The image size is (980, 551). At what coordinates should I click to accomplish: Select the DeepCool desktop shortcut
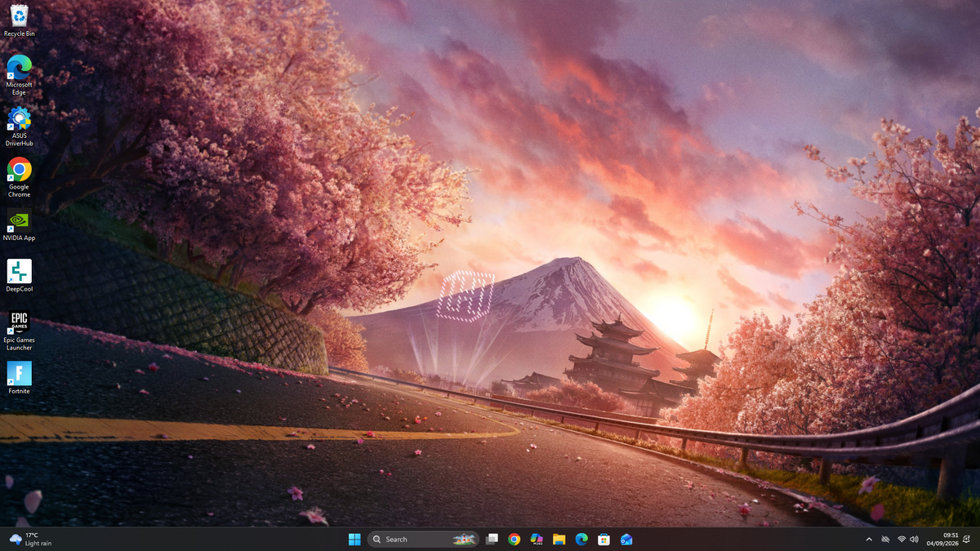(19, 275)
